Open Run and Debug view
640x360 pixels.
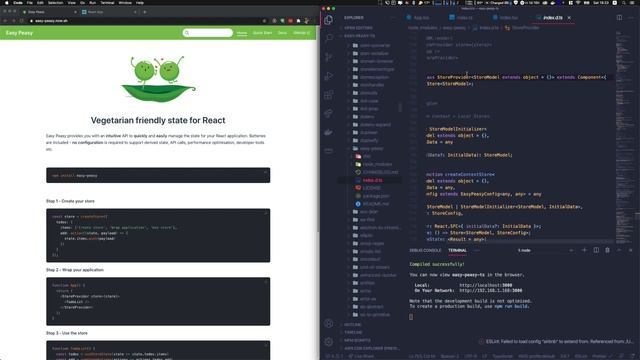pyautogui.click(x=329, y=76)
